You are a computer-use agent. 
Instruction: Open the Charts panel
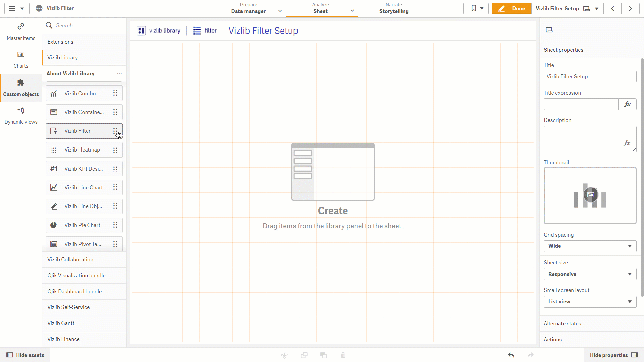click(x=21, y=60)
